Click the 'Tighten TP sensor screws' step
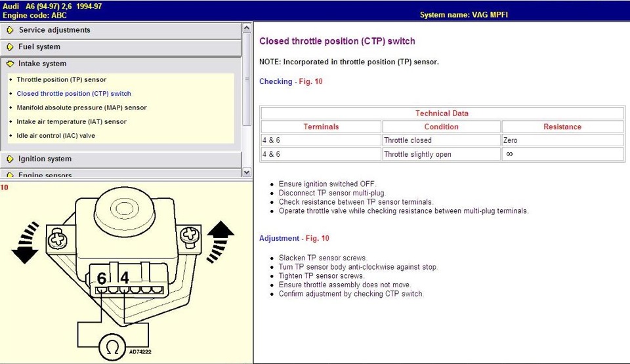The image size is (630, 364). pyautogui.click(x=322, y=276)
